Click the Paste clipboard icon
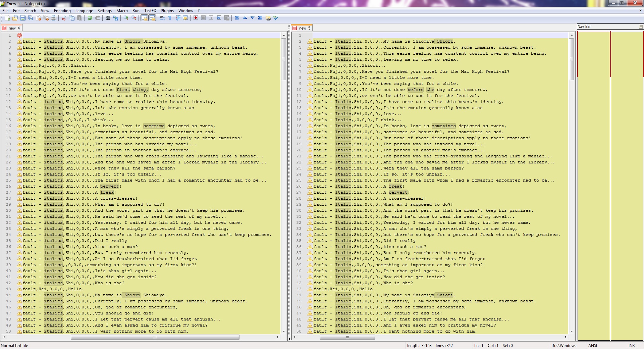 (x=79, y=18)
